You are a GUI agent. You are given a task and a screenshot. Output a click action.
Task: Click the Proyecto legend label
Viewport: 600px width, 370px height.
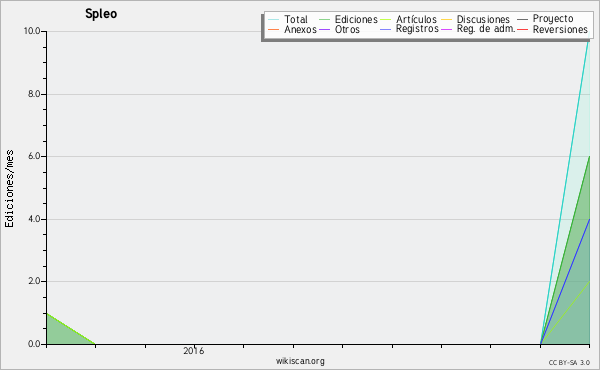pos(553,19)
